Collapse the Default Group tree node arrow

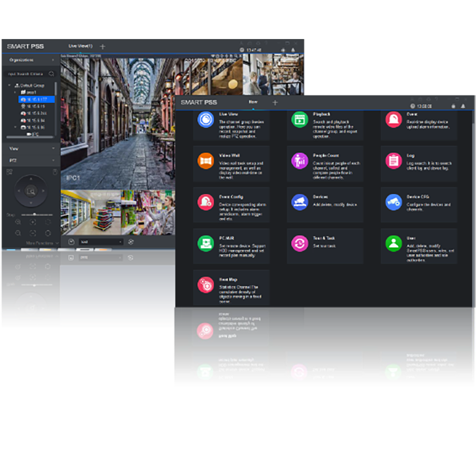10,85
